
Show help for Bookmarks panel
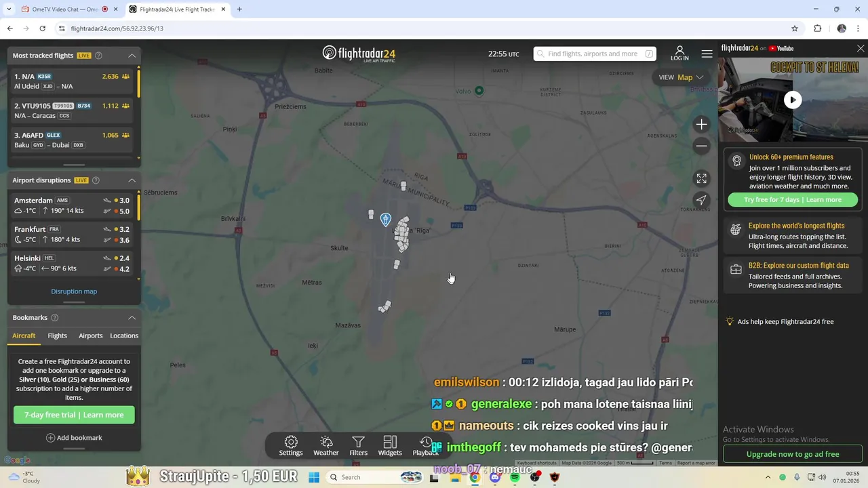point(55,318)
